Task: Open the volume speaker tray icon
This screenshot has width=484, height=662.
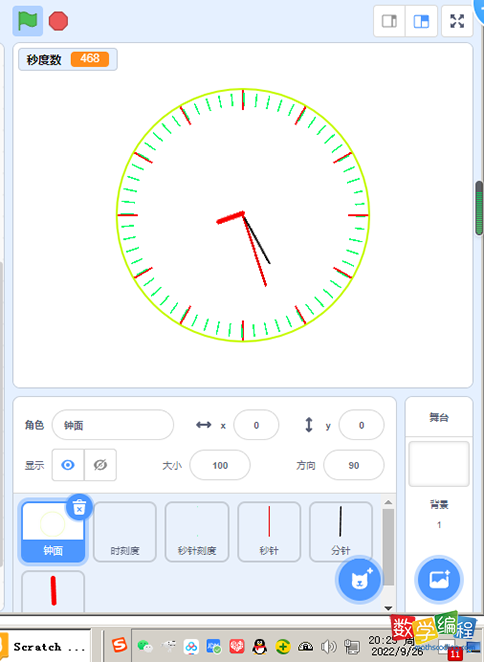Action: (x=328, y=646)
